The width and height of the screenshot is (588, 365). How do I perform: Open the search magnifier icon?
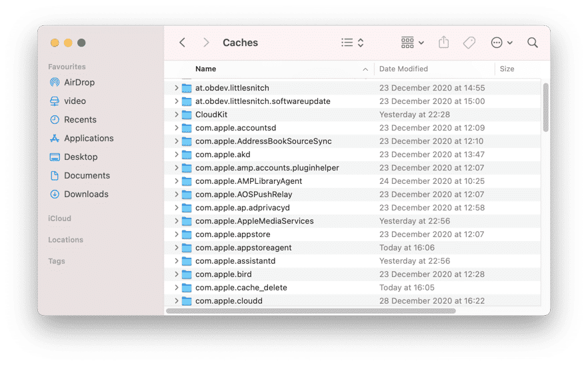(533, 43)
